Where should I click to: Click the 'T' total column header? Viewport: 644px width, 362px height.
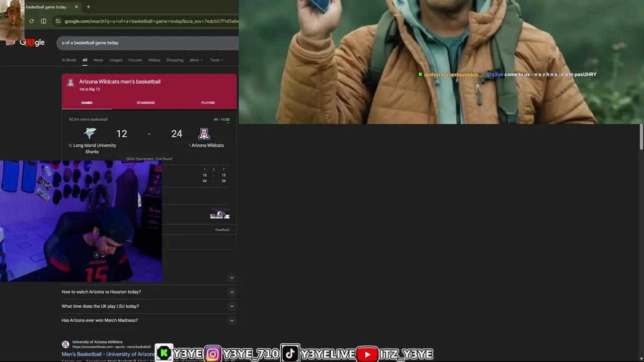(224, 169)
